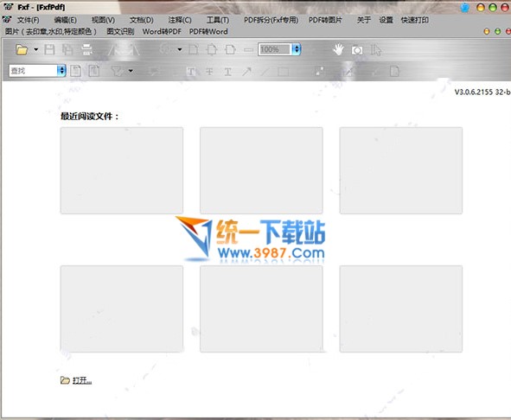Select the camera snapshot tool
The image size is (511, 420).
tap(357, 50)
